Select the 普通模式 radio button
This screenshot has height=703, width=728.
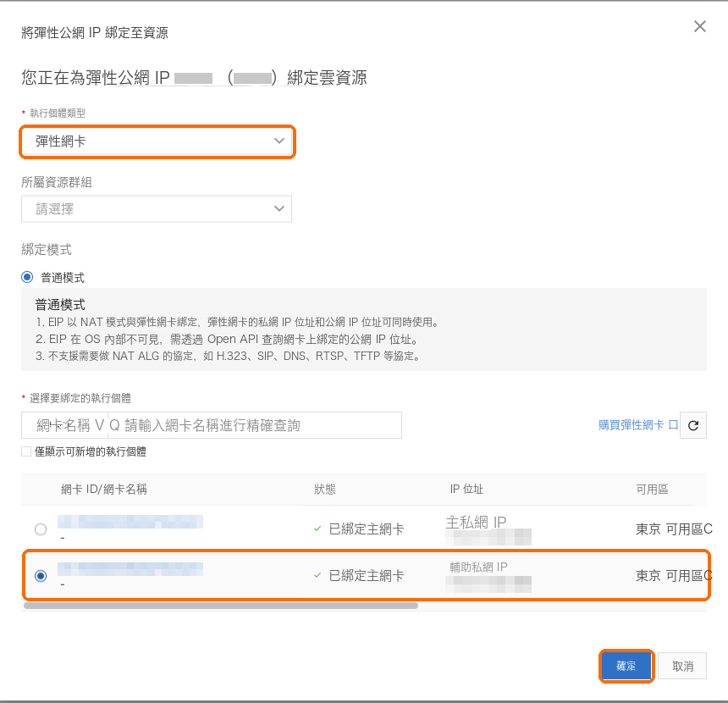click(x=27, y=278)
